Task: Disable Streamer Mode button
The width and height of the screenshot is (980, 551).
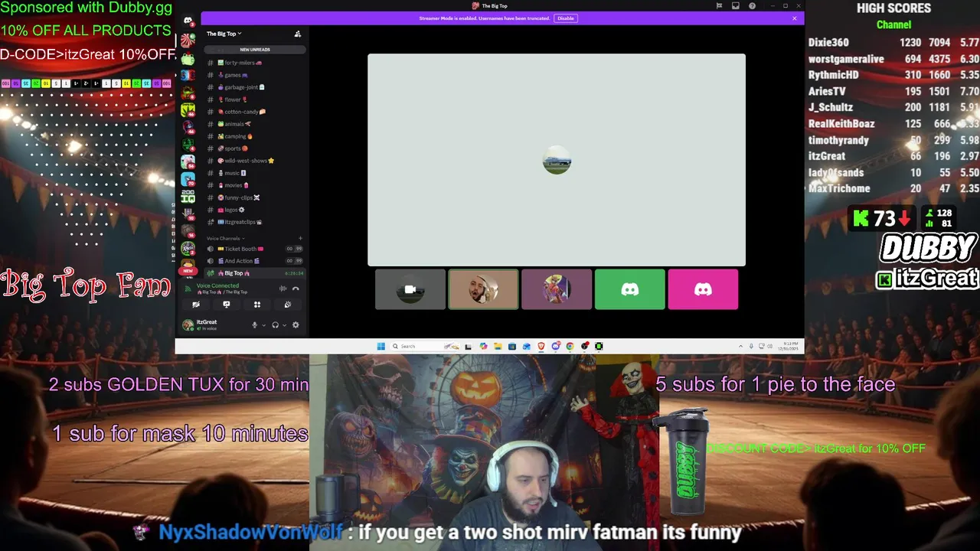Action: coord(565,18)
